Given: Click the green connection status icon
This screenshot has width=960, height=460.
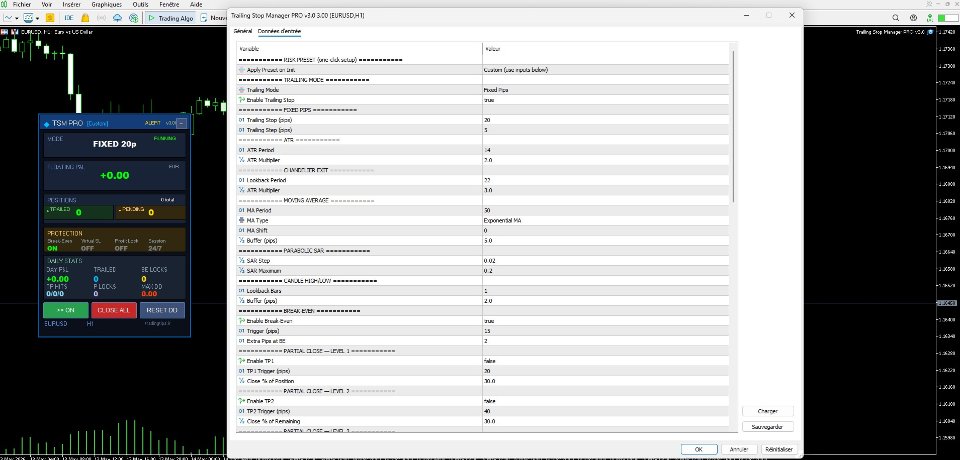Looking at the screenshot, I should pos(931,18).
